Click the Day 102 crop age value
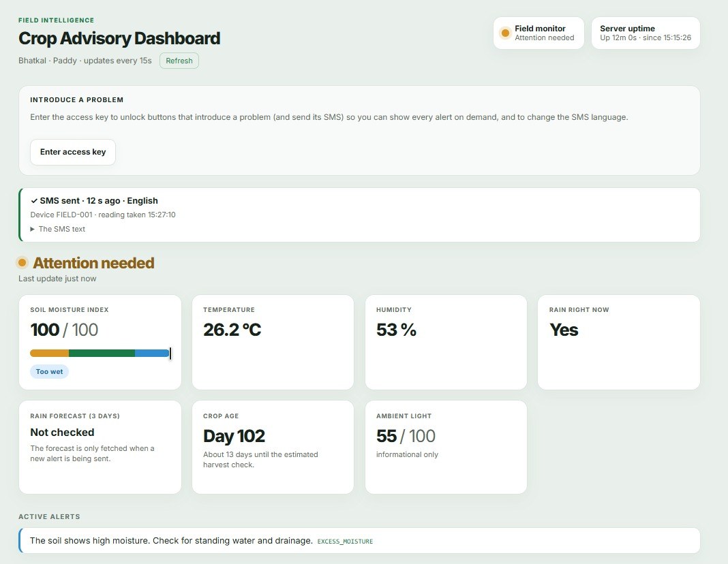Screen dimensions: 728x564 [x=234, y=436]
